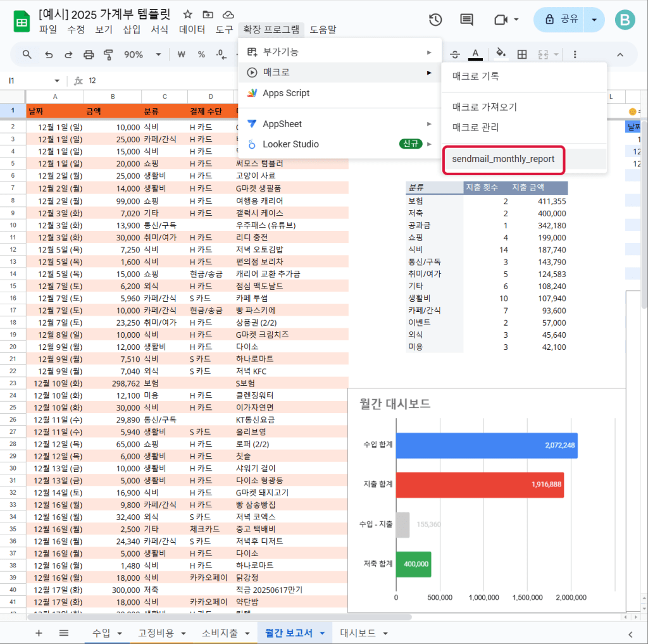The width and height of the screenshot is (648, 644).
Task: Pick the cell fill color bucket
Action: point(500,54)
